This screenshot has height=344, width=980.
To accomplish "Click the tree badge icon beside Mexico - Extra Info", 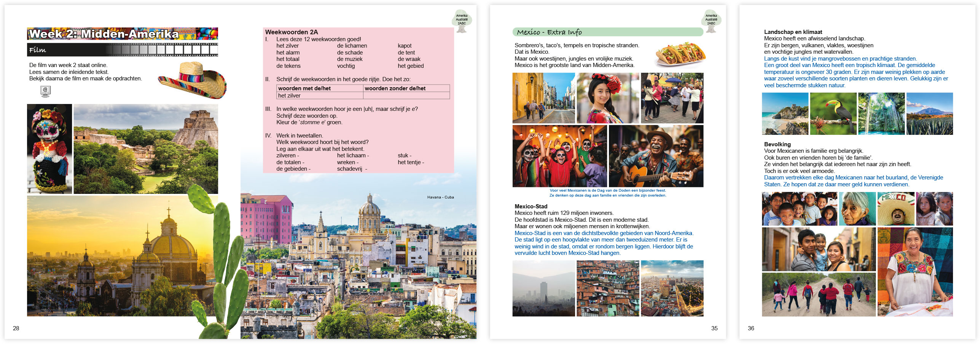I will point(711,21).
